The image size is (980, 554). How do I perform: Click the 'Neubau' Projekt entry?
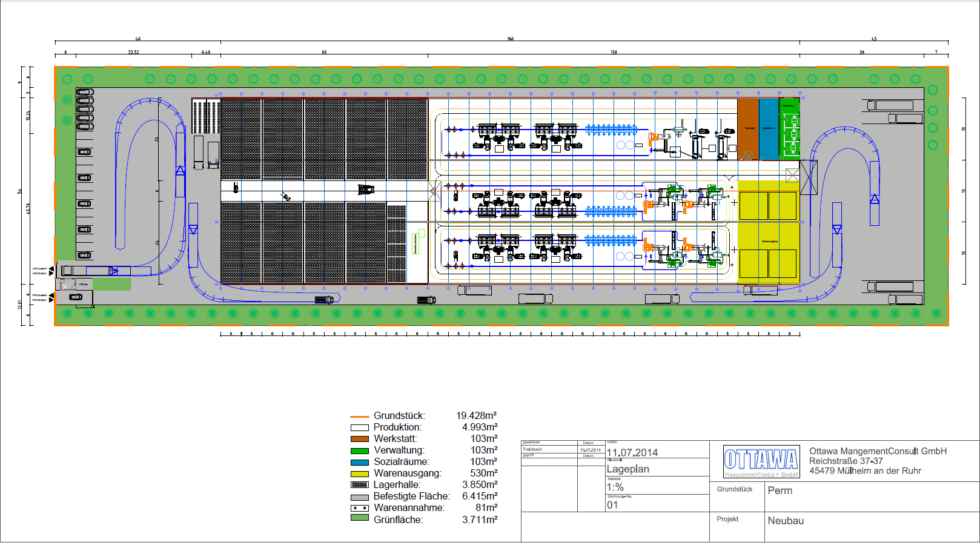(786, 521)
